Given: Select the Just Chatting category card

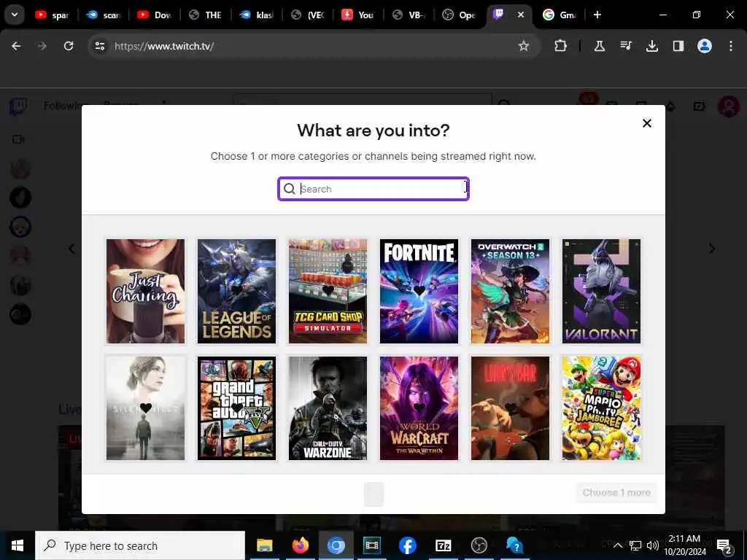Looking at the screenshot, I should click(145, 291).
